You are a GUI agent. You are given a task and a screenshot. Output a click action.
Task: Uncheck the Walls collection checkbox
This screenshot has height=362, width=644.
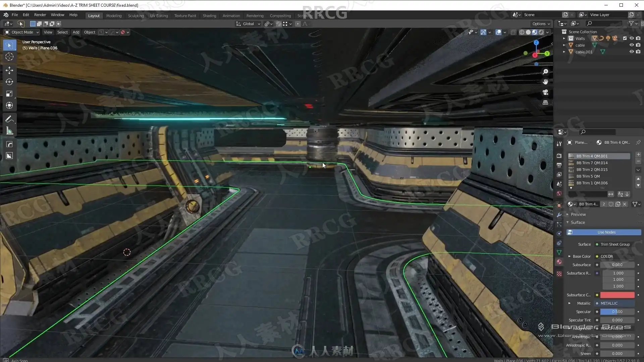click(x=625, y=38)
